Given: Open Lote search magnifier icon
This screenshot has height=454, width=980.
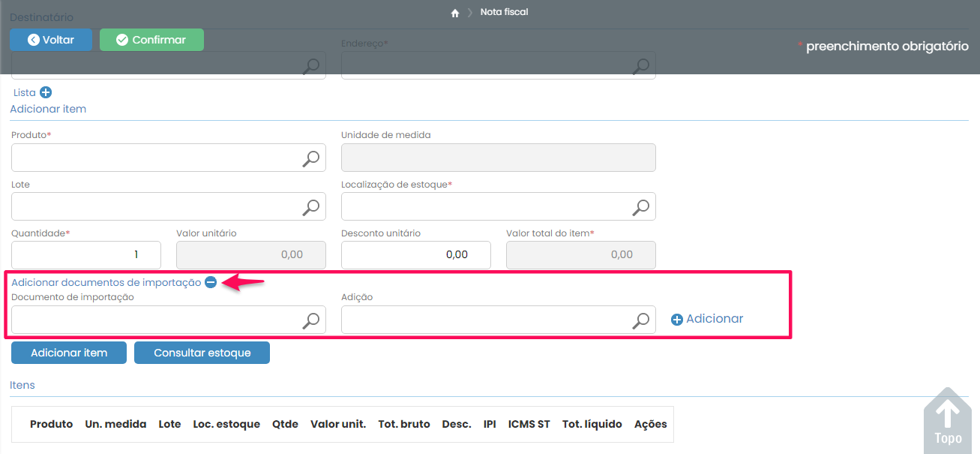Looking at the screenshot, I should pyautogui.click(x=310, y=207).
